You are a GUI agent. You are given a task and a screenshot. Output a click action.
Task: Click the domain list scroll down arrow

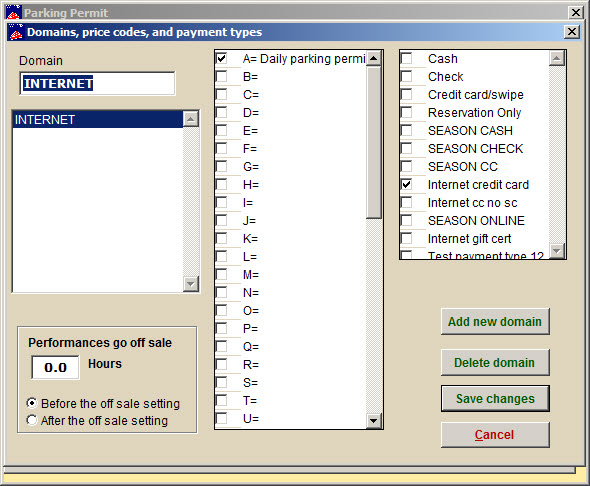tap(191, 284)
